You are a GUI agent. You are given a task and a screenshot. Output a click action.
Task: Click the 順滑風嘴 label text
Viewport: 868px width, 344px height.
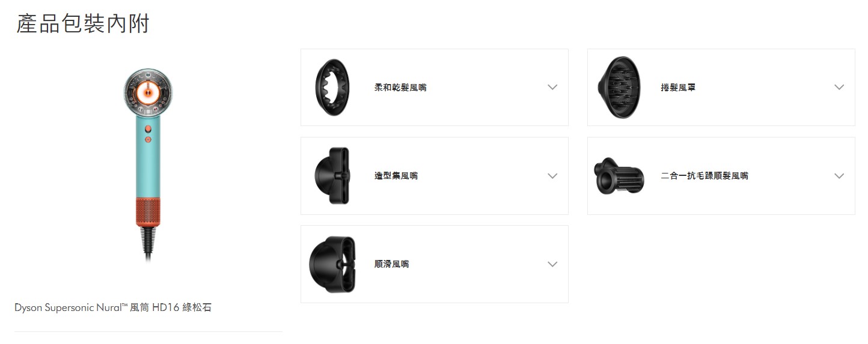(391, 264)
